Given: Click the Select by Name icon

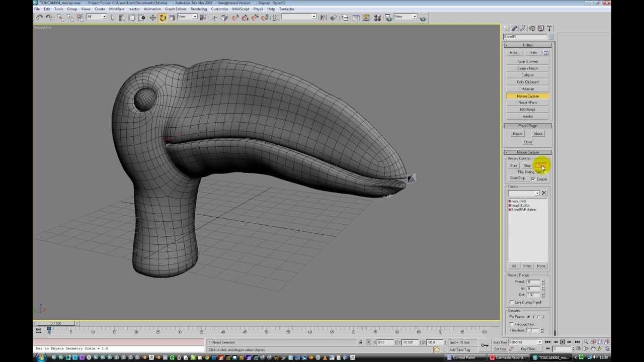Looking at the screenshot, I should [x=122, y=18].
